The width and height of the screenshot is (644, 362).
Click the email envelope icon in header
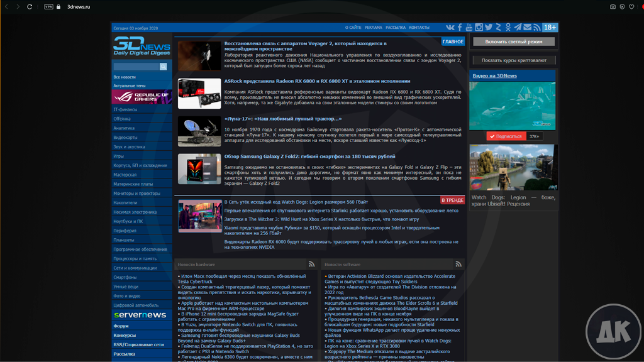tap(528, 28)
